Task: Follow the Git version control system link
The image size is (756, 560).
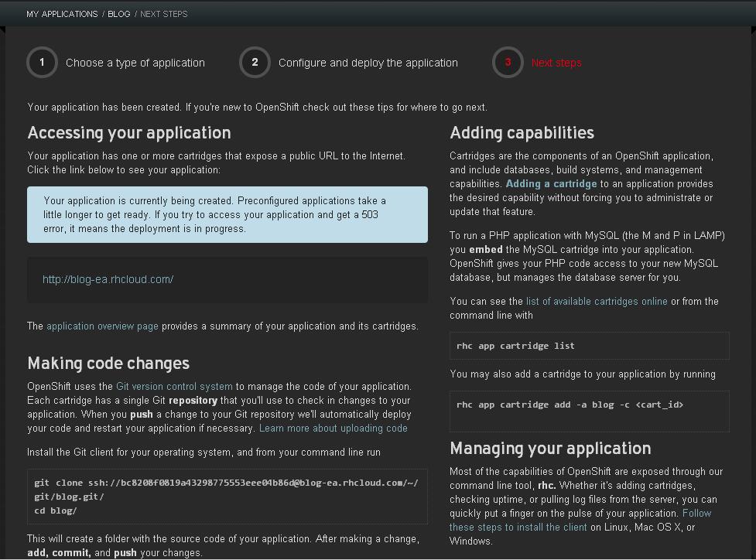Action: point(174,387)
